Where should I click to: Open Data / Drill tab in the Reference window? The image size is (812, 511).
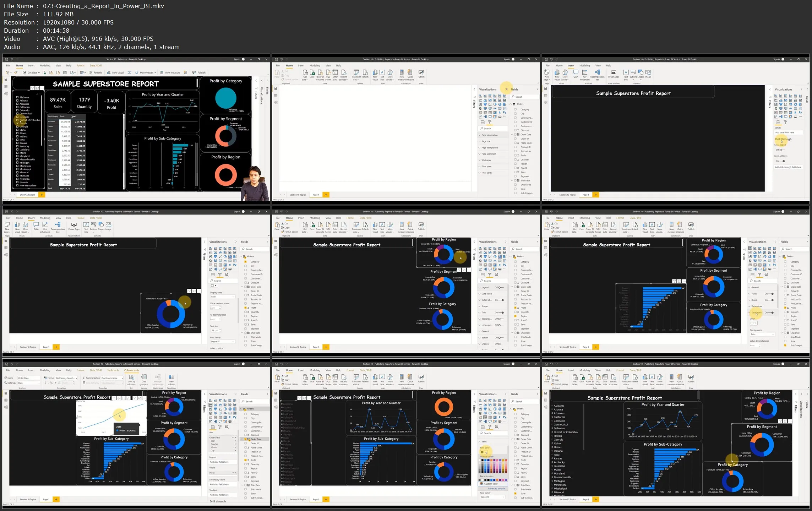96,66
